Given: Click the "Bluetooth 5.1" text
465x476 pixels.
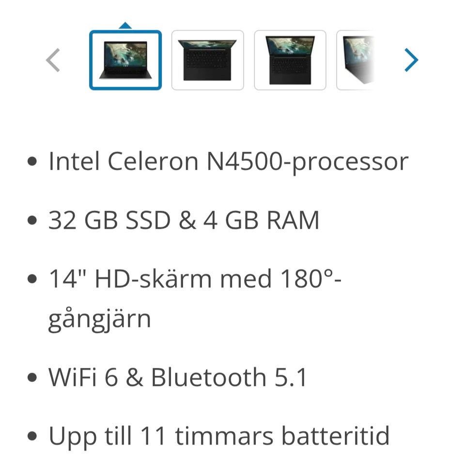Looking at the screenshot, I should (229, 378).
